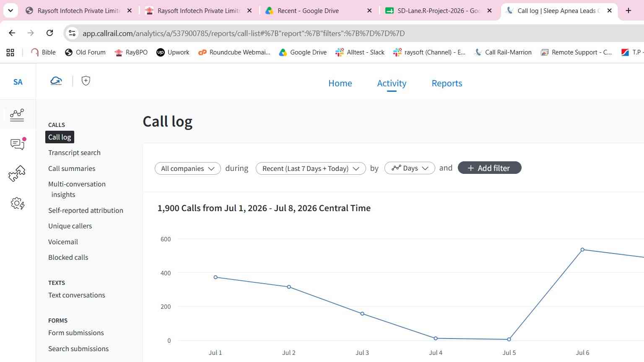Click the browser address bar URL
644x362 pixels.
(244, 34)
